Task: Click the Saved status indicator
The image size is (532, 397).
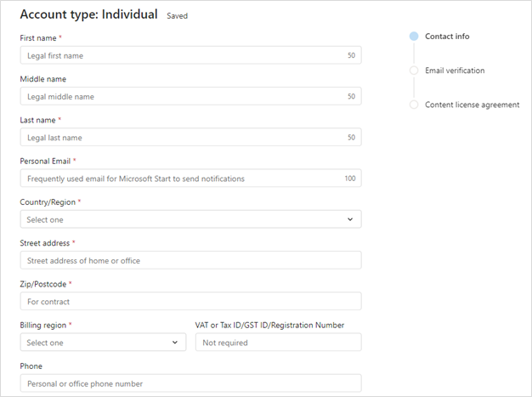Action: (x=178, y=16)
